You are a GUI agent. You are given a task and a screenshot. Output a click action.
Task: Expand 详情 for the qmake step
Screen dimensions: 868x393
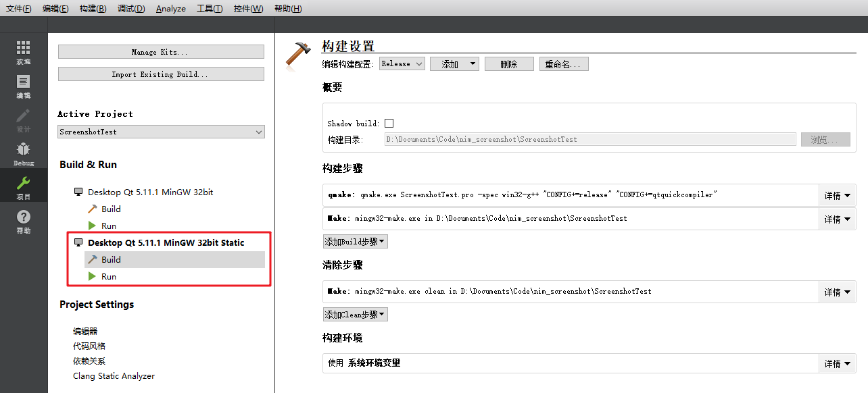click(838, 195)
